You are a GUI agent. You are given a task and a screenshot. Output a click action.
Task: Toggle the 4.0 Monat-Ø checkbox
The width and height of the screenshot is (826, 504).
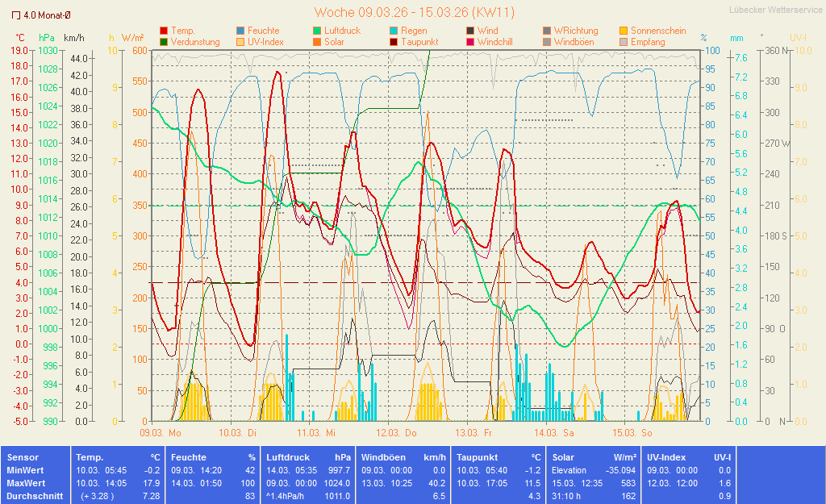16,15
